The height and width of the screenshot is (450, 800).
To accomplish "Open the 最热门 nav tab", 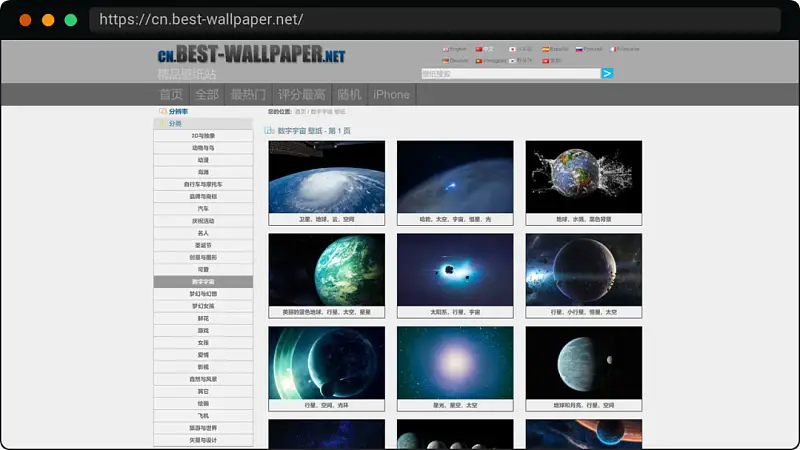I will click(x=248, y=94).
